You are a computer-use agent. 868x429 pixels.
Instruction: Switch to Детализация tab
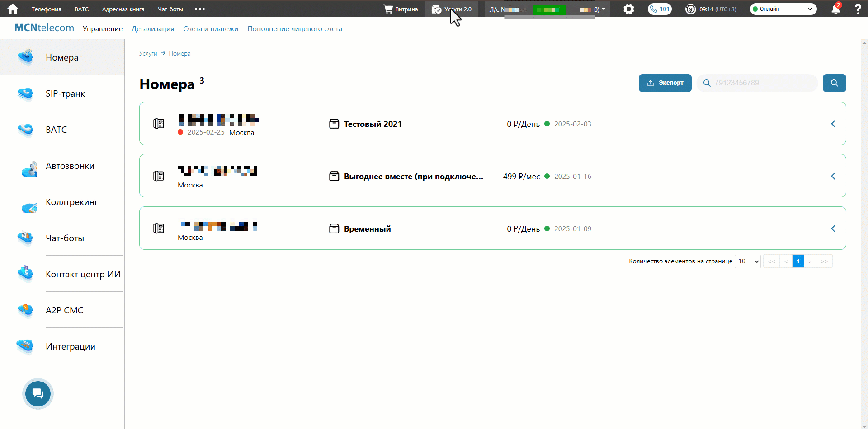152,29
